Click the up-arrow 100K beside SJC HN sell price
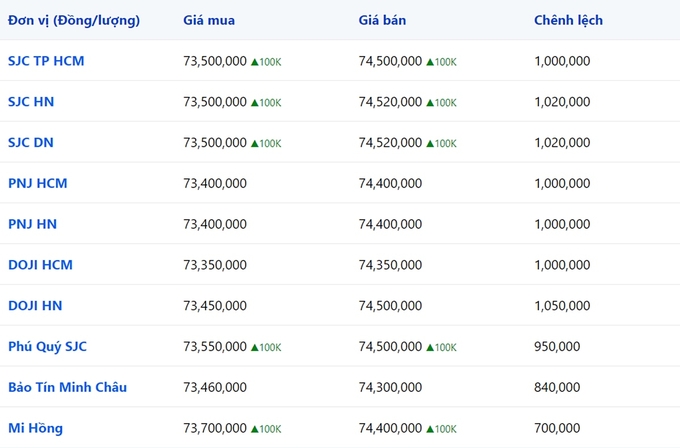Screen dimensions: 680x448 click(x=441, y=103)
